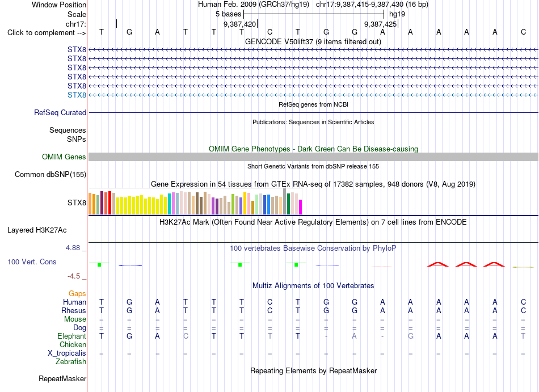This screenshot has height=392, width=539.
Task: Click the Layered H3K27Ac track label
Action: coord(37,230)
